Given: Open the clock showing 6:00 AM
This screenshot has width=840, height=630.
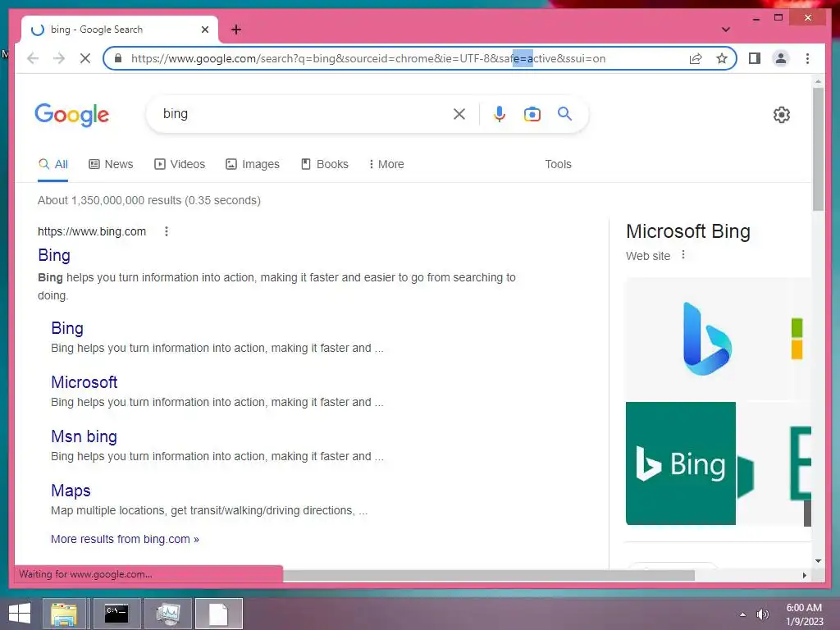Looking at the screenshot, I should (804, 614).
